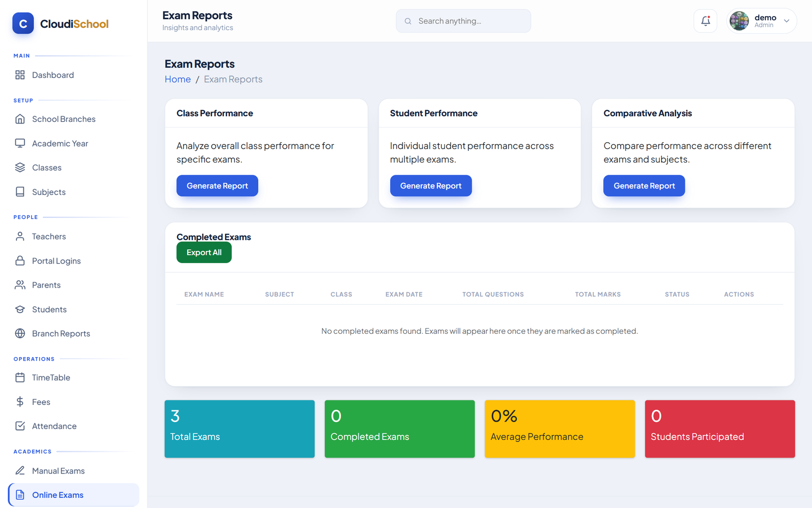Follow the Home breadcrumb link
Image resolution: width=812 pixels, height=508 pixels.
point(178,79)
